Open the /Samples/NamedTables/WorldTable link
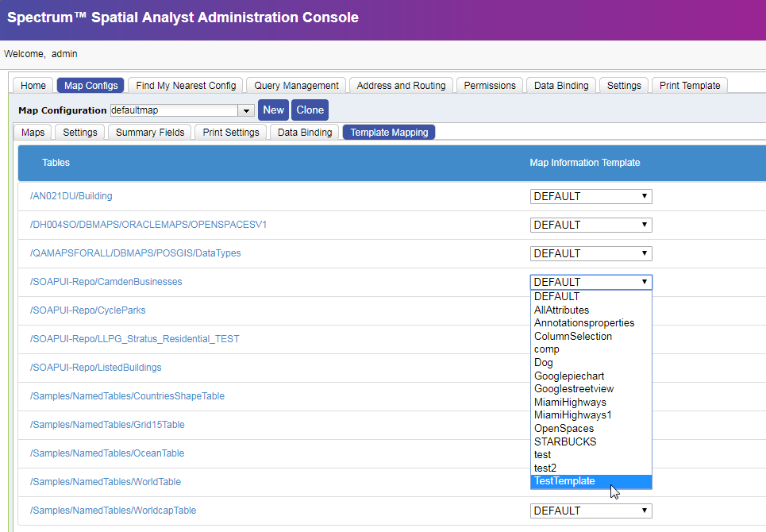 tap(105, 482)
